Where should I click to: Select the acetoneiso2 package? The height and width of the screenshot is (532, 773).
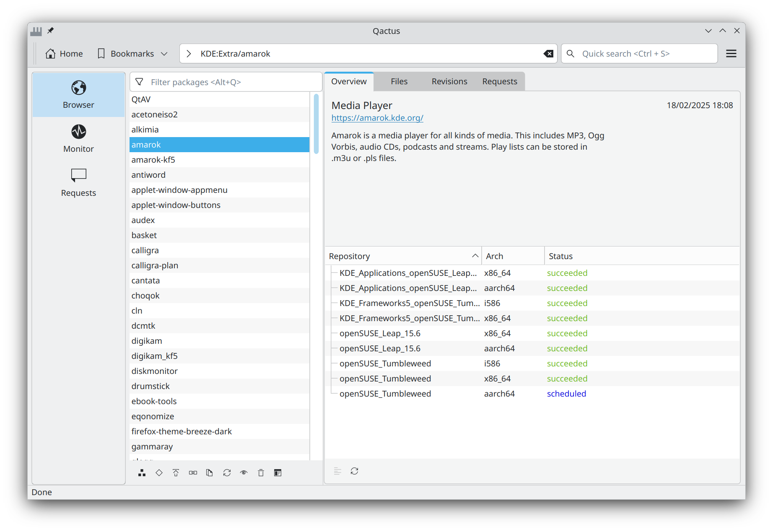(219, 114)
